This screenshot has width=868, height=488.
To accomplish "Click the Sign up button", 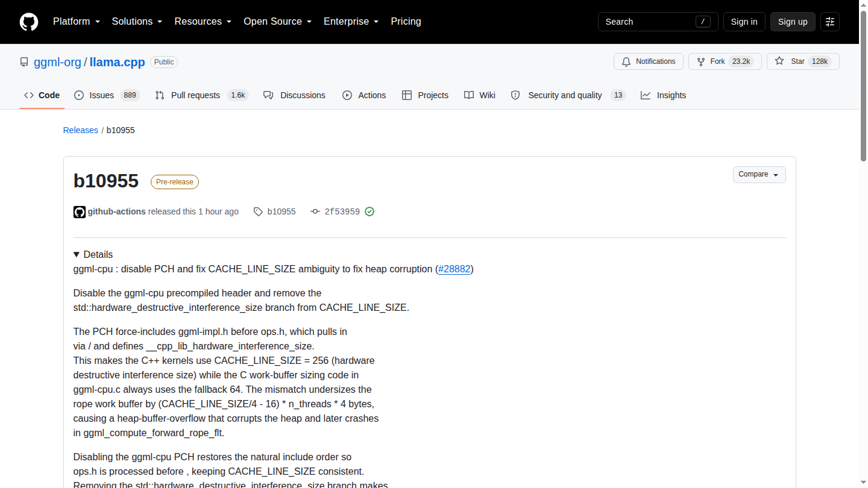I will pos(793,22).
